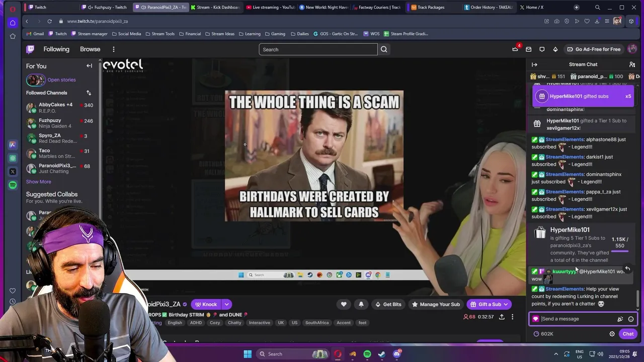Open Opera snapshot camera icon

556,21
